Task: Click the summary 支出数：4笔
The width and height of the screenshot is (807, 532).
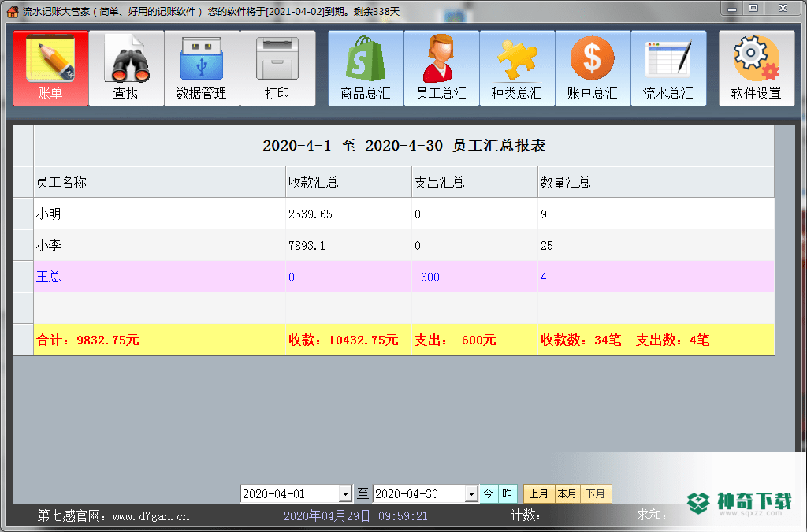Action: click(673, 340)
